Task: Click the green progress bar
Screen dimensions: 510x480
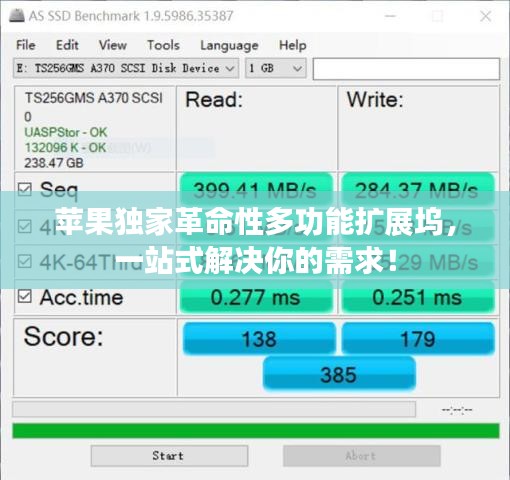Action: pos(256,430)
